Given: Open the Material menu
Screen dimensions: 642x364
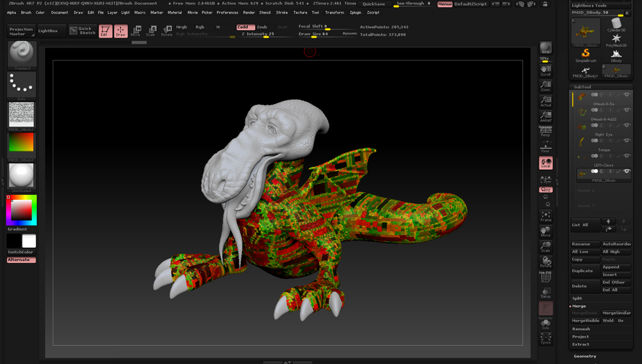Looking at the screenshot, I should pos(175,13).
